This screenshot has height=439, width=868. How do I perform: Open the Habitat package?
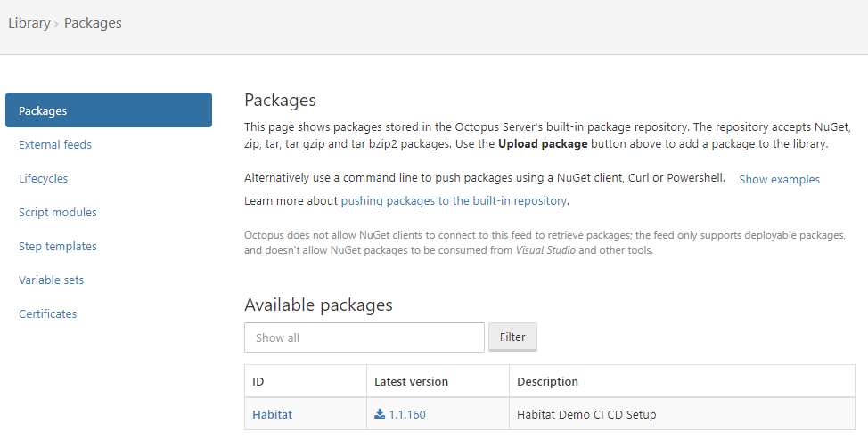coord(273,414)
